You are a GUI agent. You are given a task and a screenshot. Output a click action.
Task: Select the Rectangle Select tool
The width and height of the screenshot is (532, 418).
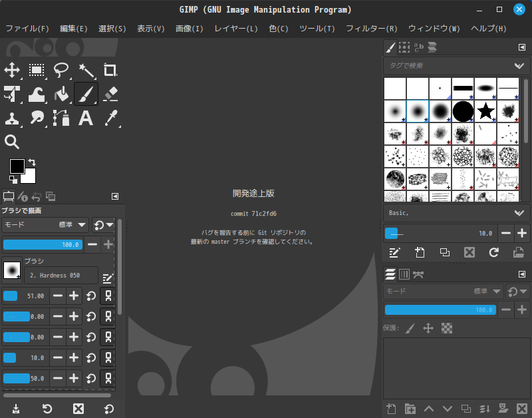click(x=37, y=71)
